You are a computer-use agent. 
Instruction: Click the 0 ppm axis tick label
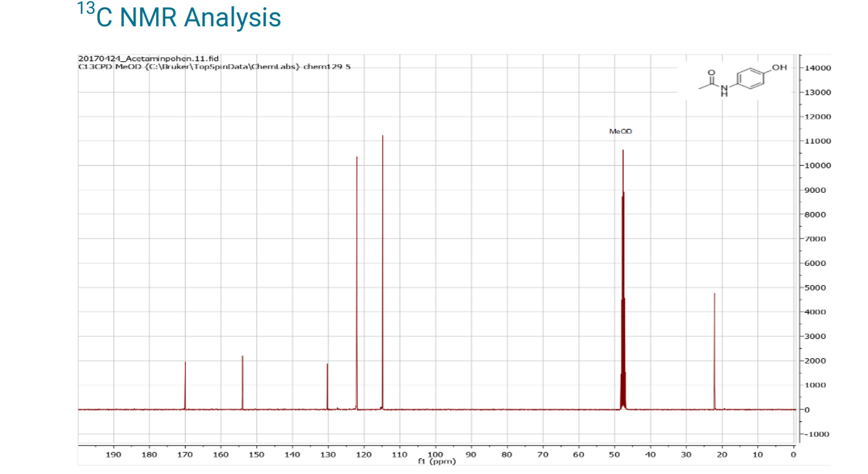coord(793,454)
